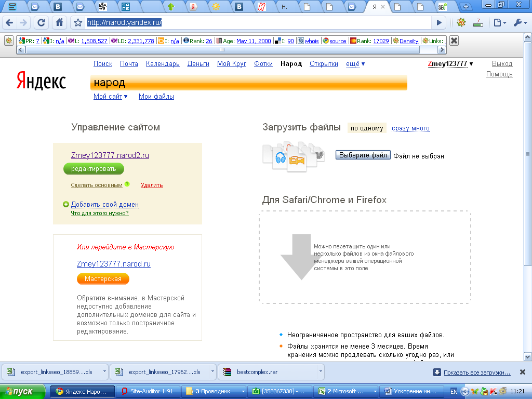The width and height of the screenshot is (532, 399).
Task: Open the dropdown arrow for export_linksseo_18859 download
Action: point(104,372)
